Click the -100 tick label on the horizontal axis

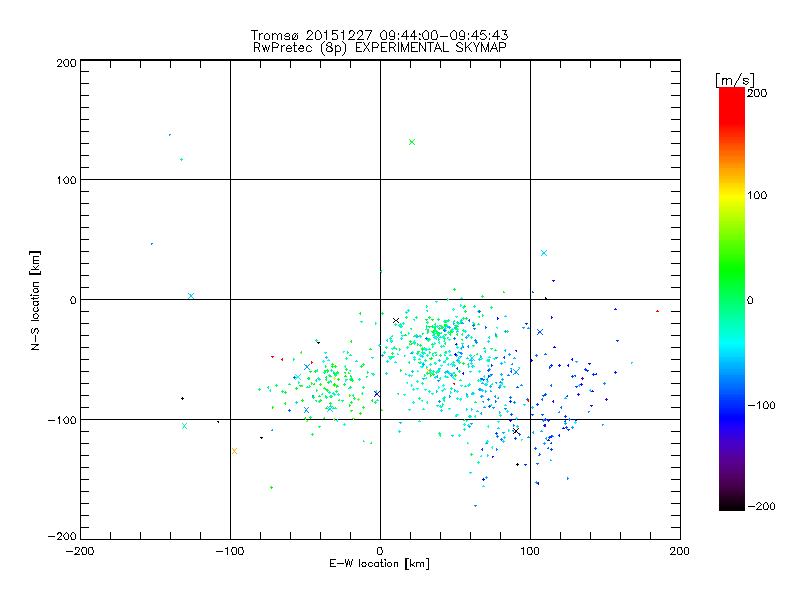[230, 551]
